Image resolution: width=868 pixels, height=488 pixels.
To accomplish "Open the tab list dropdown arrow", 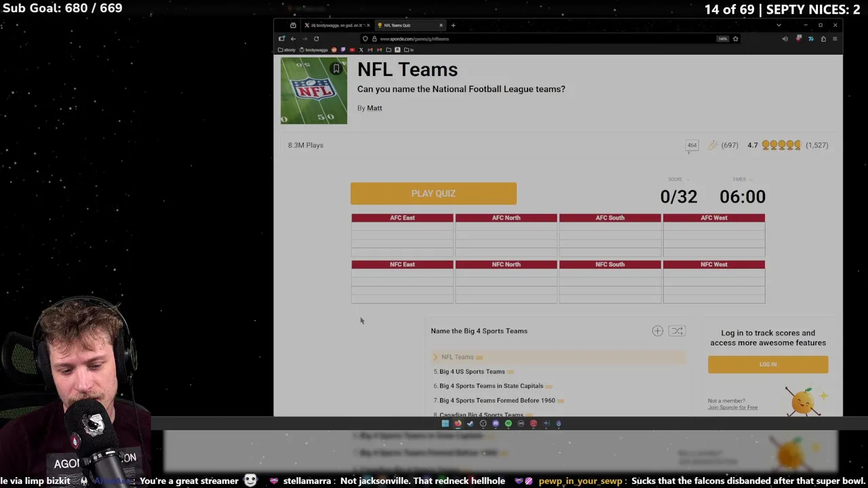I will (778, 25).
